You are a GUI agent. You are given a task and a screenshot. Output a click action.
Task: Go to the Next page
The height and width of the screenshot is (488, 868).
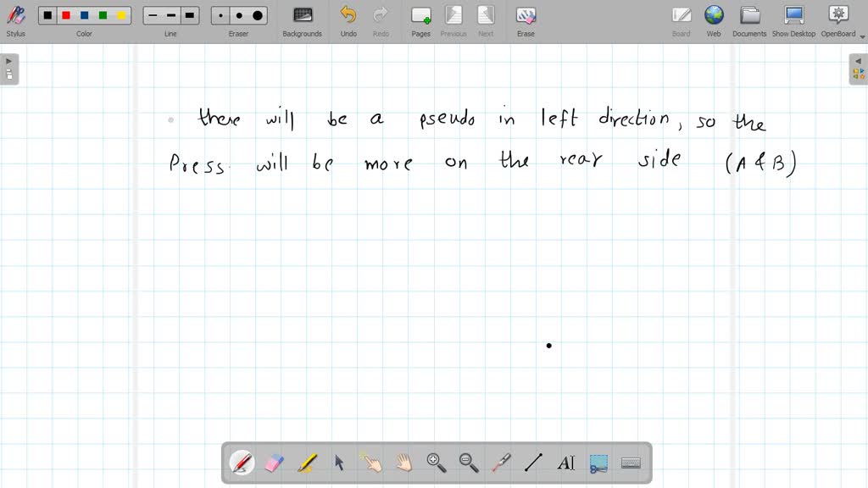[x=486, y=21]
